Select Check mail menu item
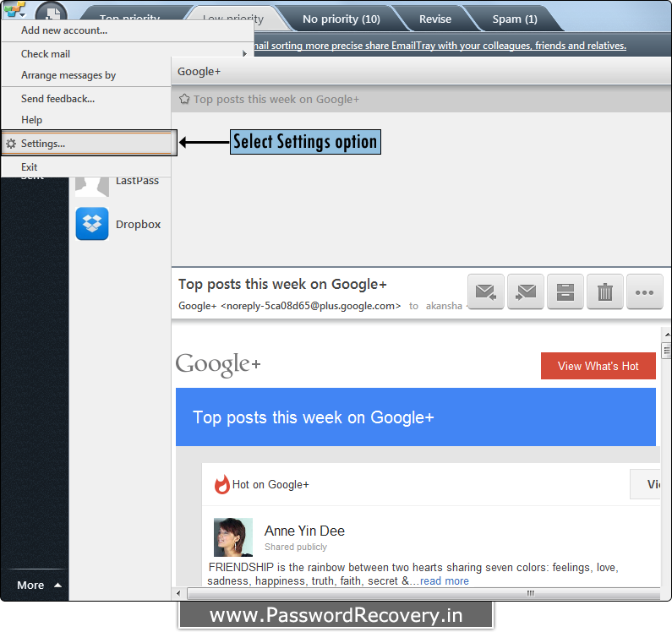Screen dimensions: 672x632 click(x=46, y=54)
